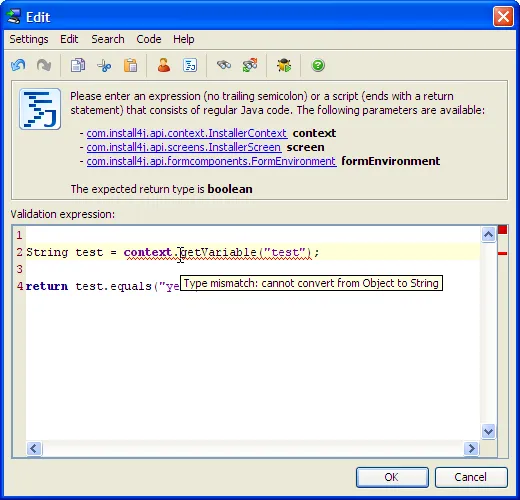Click the editor's scroll right arrow
Image resolution: width=520 pixels, height=500 pixels.
[471, 448]
